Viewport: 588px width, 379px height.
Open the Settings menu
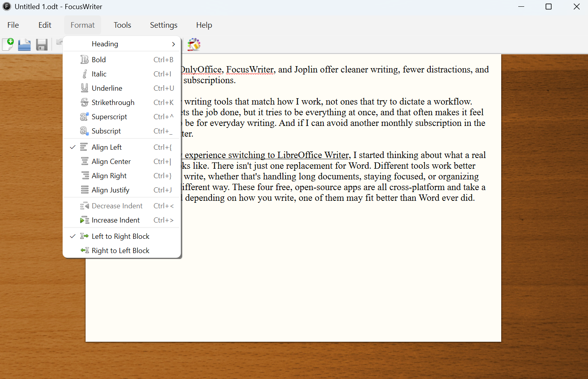tap(164, 25)
